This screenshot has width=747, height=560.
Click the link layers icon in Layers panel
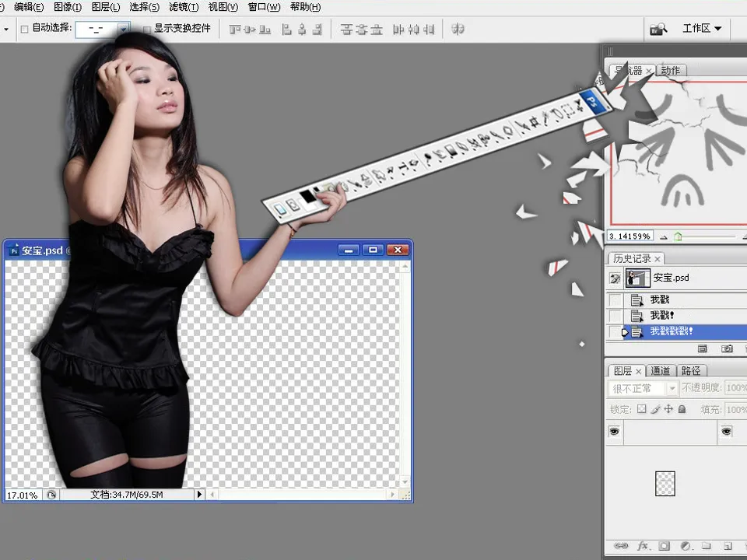(x=622, y=547)
